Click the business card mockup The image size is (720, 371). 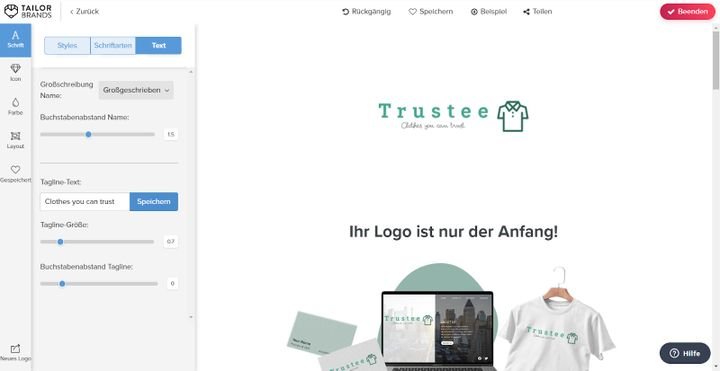click(x=322, y=333)
